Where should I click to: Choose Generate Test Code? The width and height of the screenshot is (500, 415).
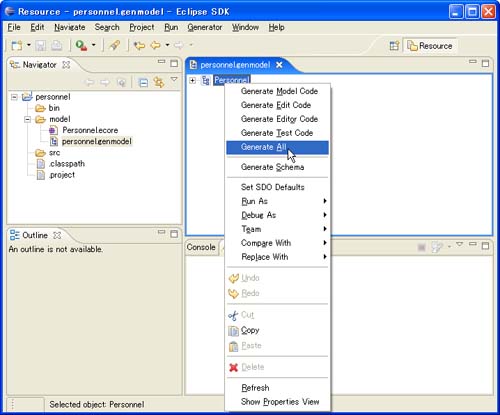pos(278,133)
